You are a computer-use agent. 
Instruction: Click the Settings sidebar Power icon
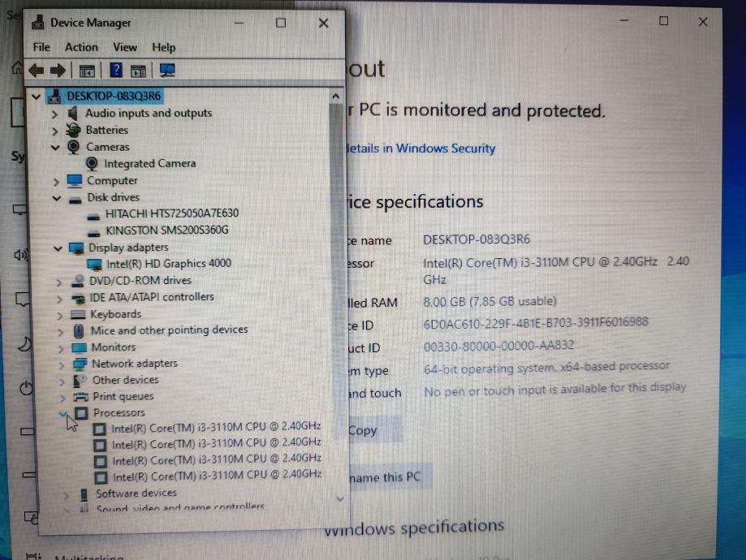26,389
